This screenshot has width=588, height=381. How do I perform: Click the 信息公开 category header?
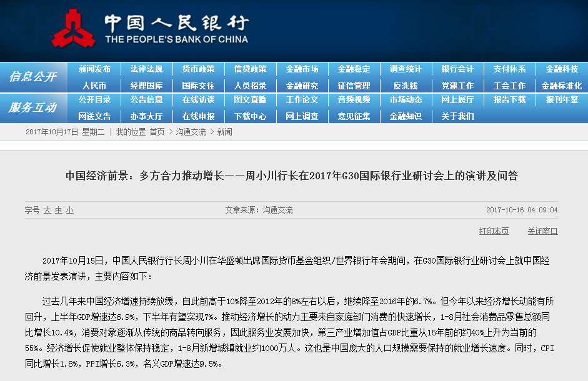pyautogui.click(x=33, y=77)
